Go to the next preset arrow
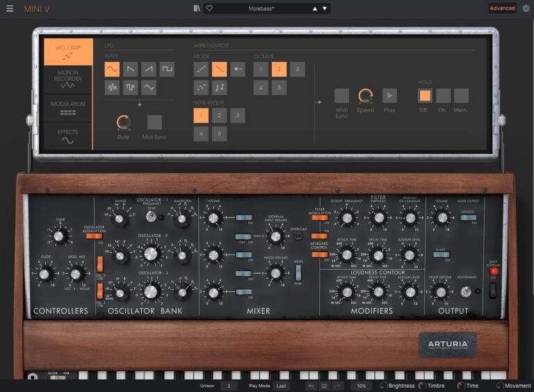Screen dimensions: 534x392 [x=325, y=9]
